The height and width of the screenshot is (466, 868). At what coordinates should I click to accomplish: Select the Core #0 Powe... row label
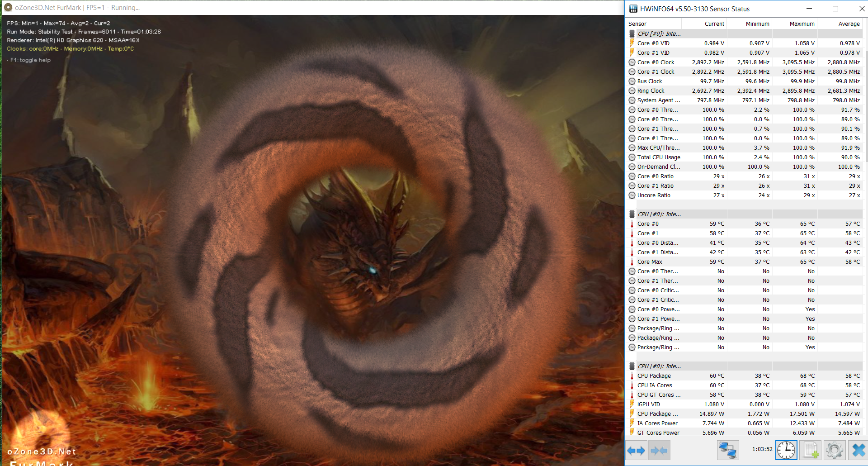click(x=658, y=309)
